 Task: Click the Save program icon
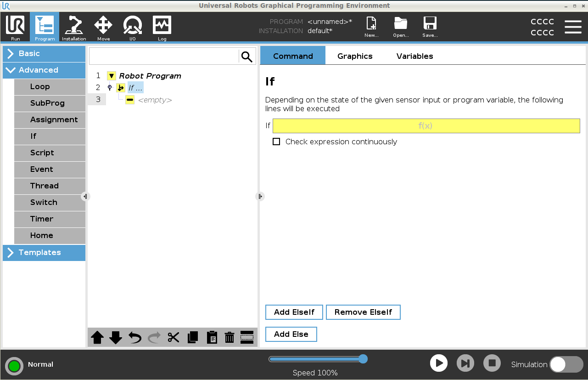[430, 28]
